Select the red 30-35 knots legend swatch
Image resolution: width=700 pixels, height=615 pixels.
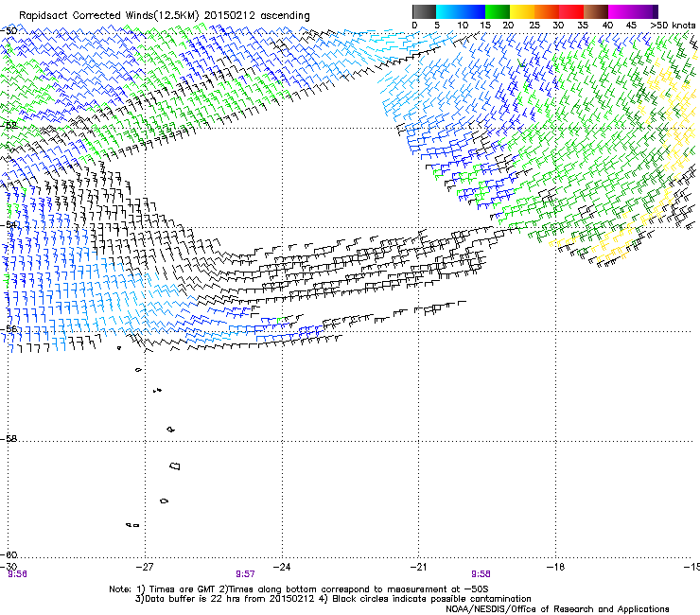[x=571, y=11]
